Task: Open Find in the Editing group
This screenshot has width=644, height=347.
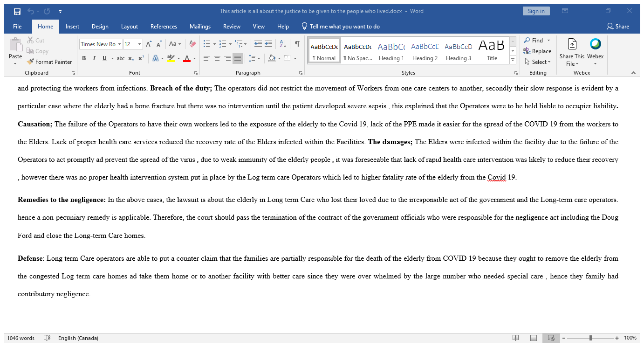Action: (534, 40)
